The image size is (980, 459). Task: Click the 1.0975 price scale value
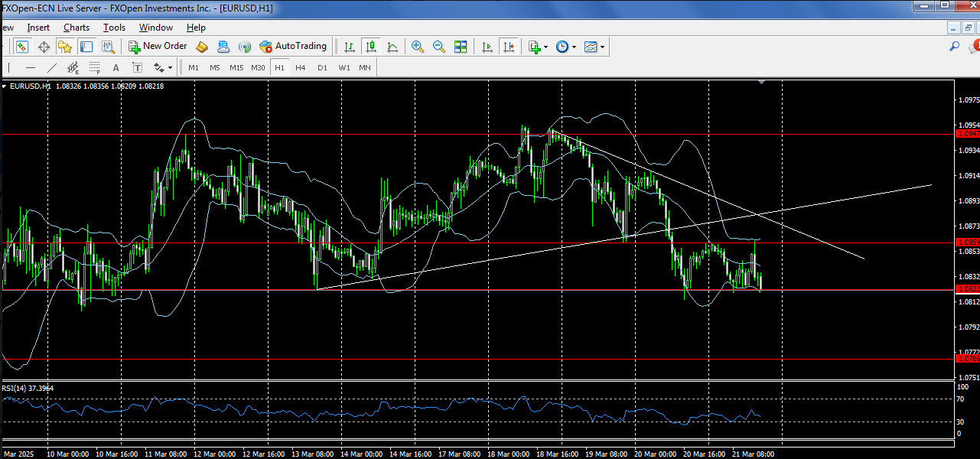[969, 100]
